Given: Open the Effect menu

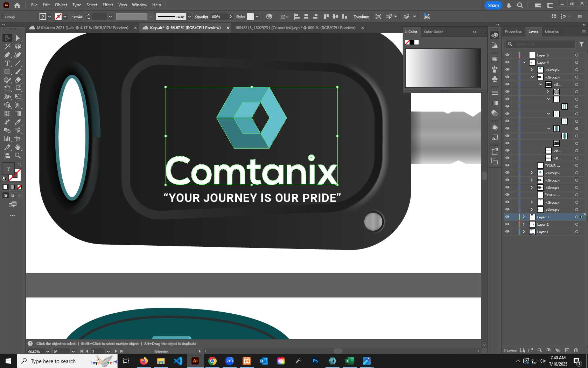Looking at the screenshot, I should 108,5.
